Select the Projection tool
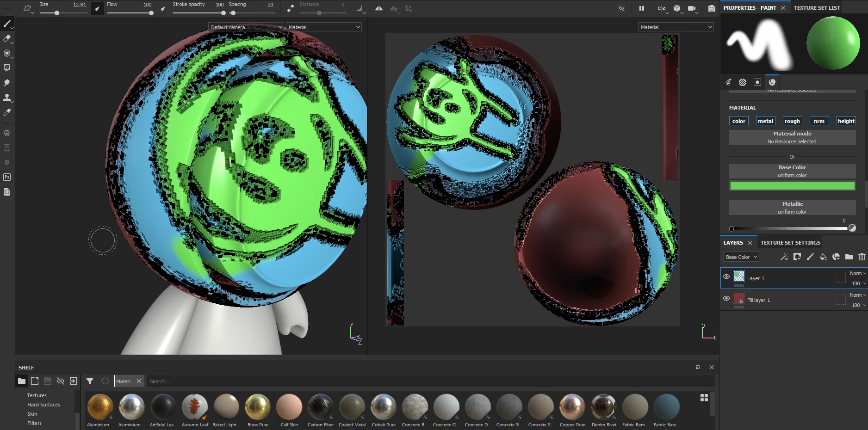The image size is (868, 430). coord(7,53)
